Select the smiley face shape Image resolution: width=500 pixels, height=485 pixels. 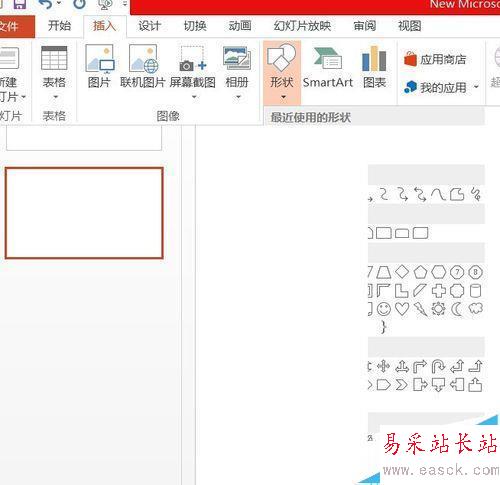click(x=384, y=309)
